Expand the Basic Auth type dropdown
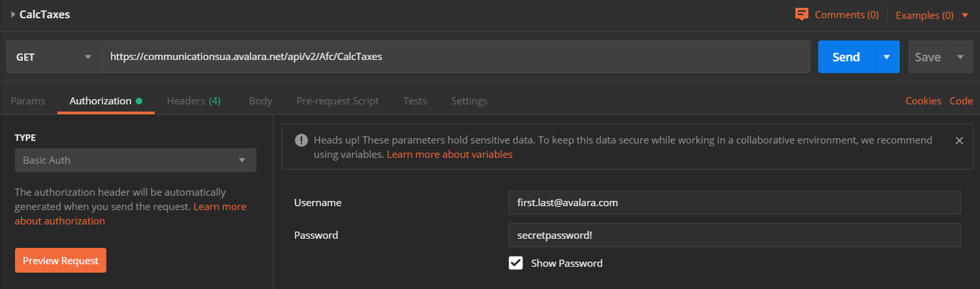 (x=135, y=160)
